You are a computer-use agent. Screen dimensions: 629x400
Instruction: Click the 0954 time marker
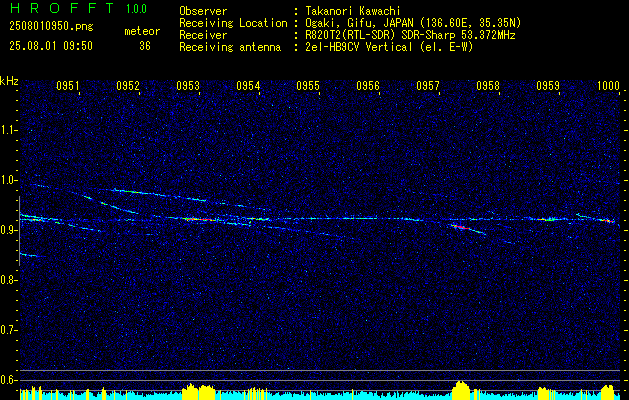coord(248,85)
